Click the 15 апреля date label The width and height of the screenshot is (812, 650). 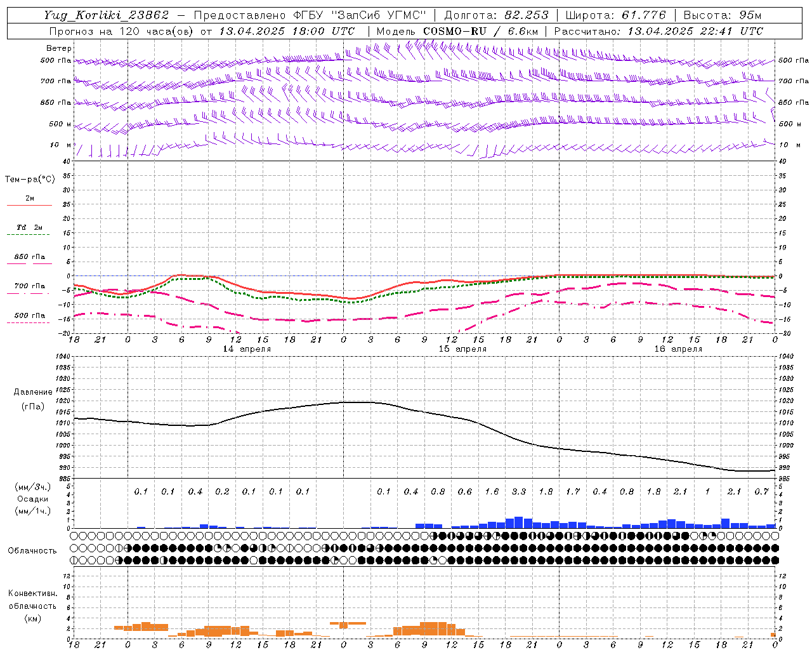click(462, 349)
